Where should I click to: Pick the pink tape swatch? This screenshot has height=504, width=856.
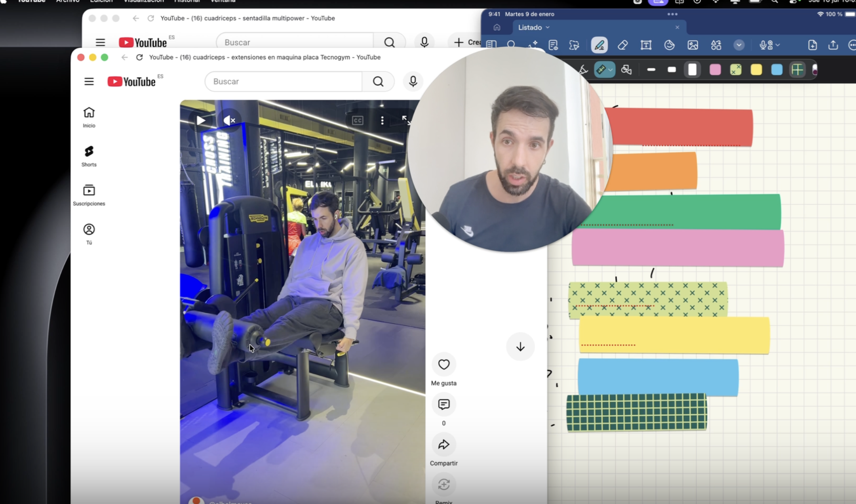715,70
